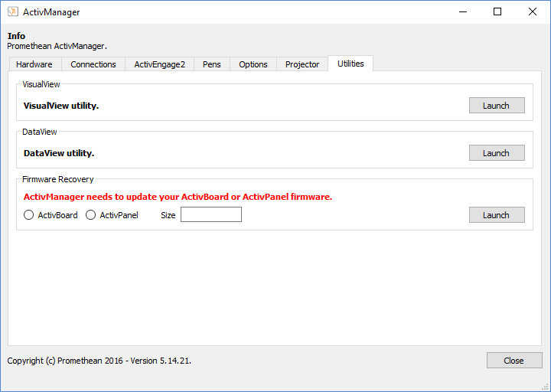Screen dimensions: 551x392
Task: Launch the VisualView utility
Action: (496, 106)
